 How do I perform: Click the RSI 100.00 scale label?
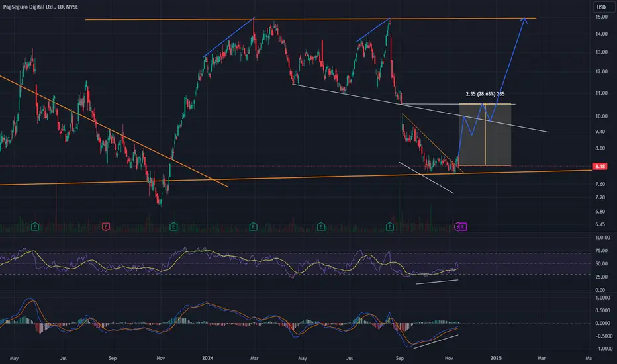[602, 238]
